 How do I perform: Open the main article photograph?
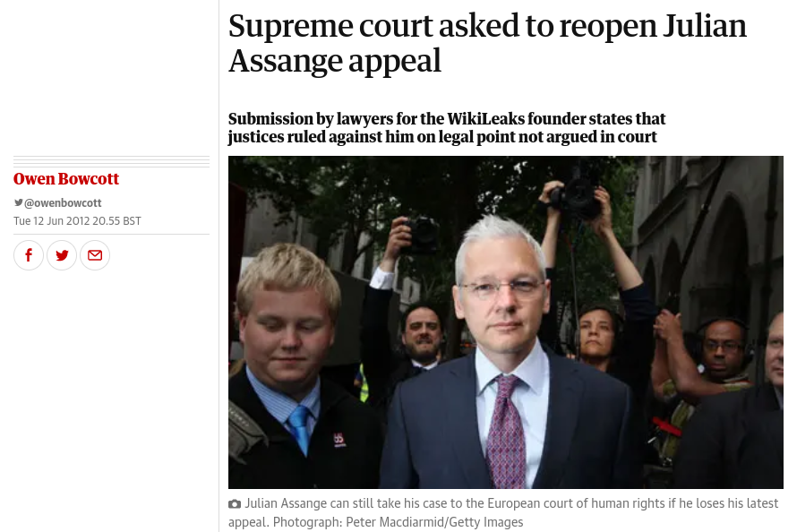pyautogui.click(x=505, y=322)
